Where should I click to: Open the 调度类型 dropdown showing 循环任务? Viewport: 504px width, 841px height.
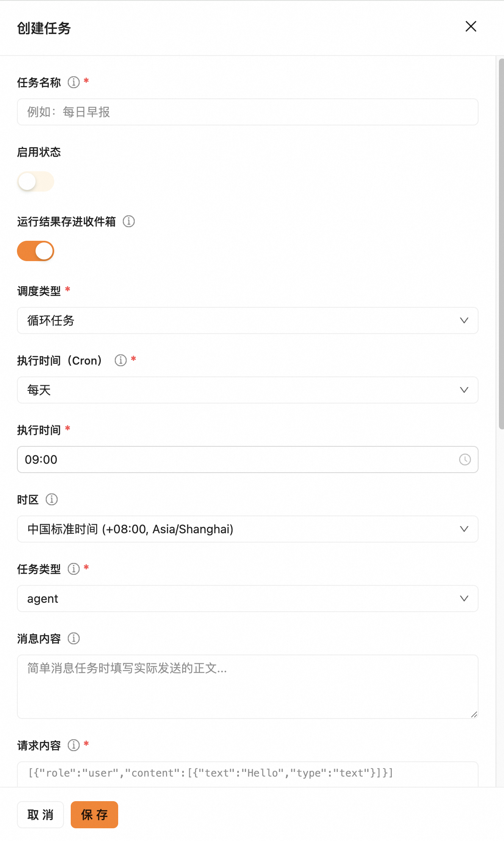248,320
